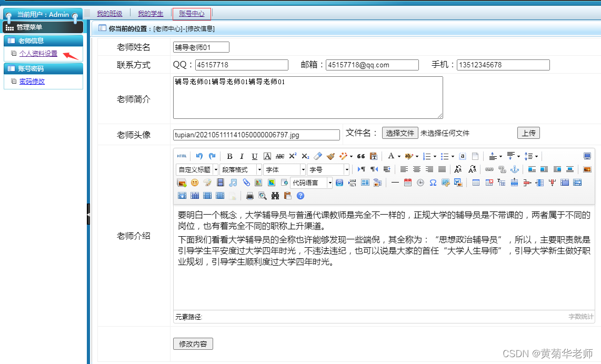Insert a horizontal line in the editor
Screen dimensions: 601x364
(395, 183)
